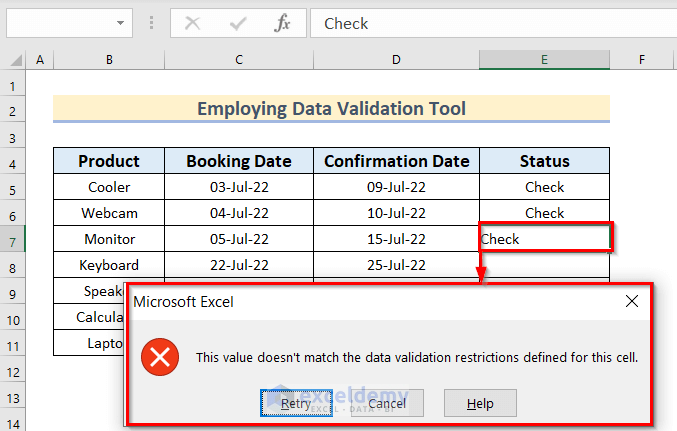Select column E header
Image resolution: width=677 pixels, height=431 pixels.
[544, 60]
